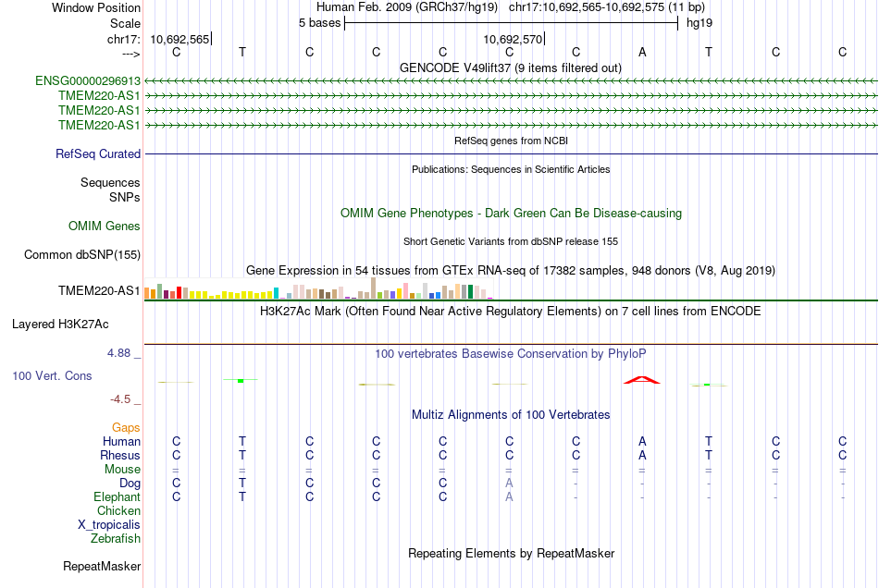Click the RepeatMasker track label
This screenshot has height=588, width=879.
coord(102,566)
